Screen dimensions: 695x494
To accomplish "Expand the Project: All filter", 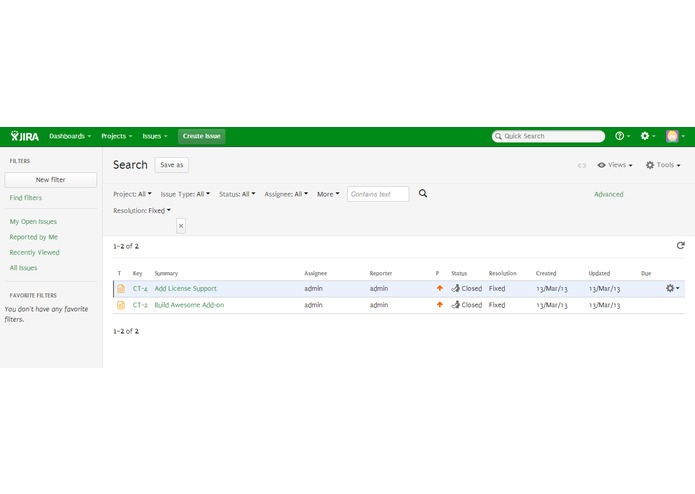I will tap(132, 194).
